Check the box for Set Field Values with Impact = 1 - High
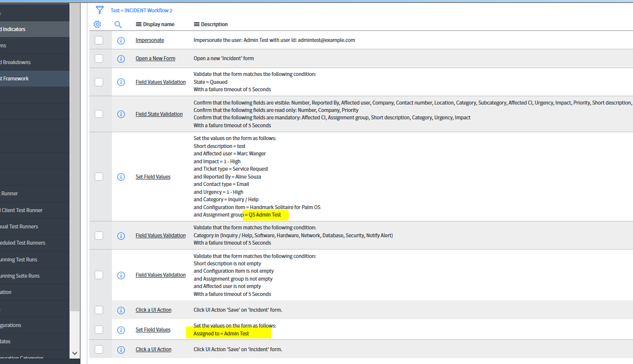 pos(99,176)
